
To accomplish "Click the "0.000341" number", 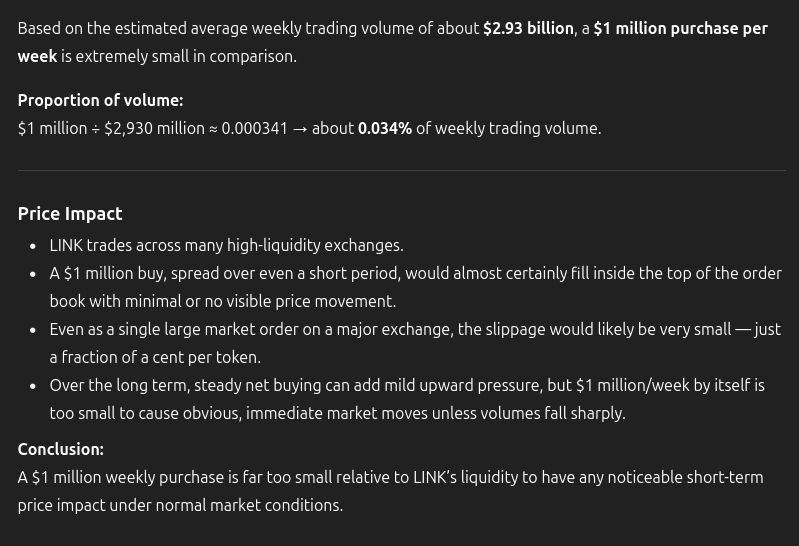I will (x=254, y=128).
